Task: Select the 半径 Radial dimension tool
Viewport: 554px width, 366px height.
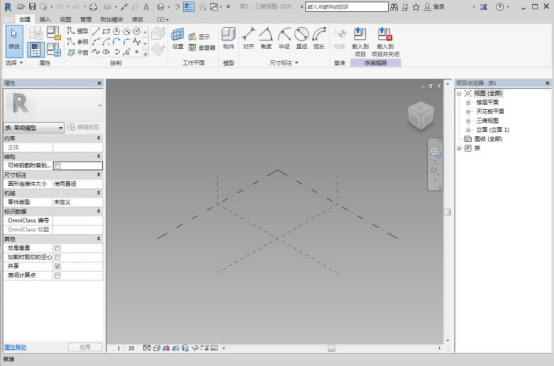Action: (x=284, y=39)
